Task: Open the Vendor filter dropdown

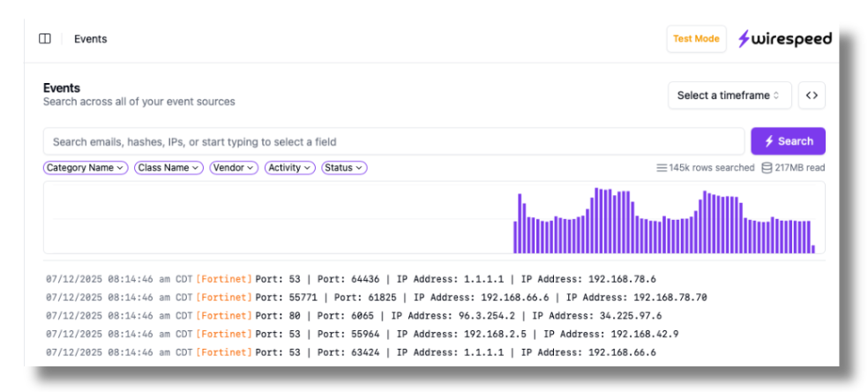Action: (x=234, y=168)
